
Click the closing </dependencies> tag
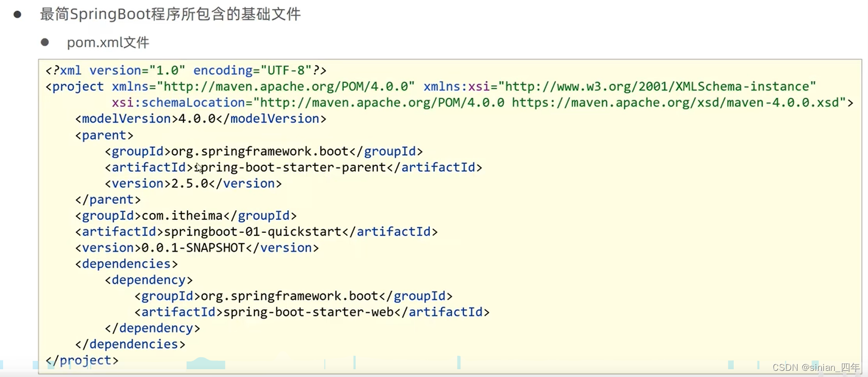(x=130, y=344)
